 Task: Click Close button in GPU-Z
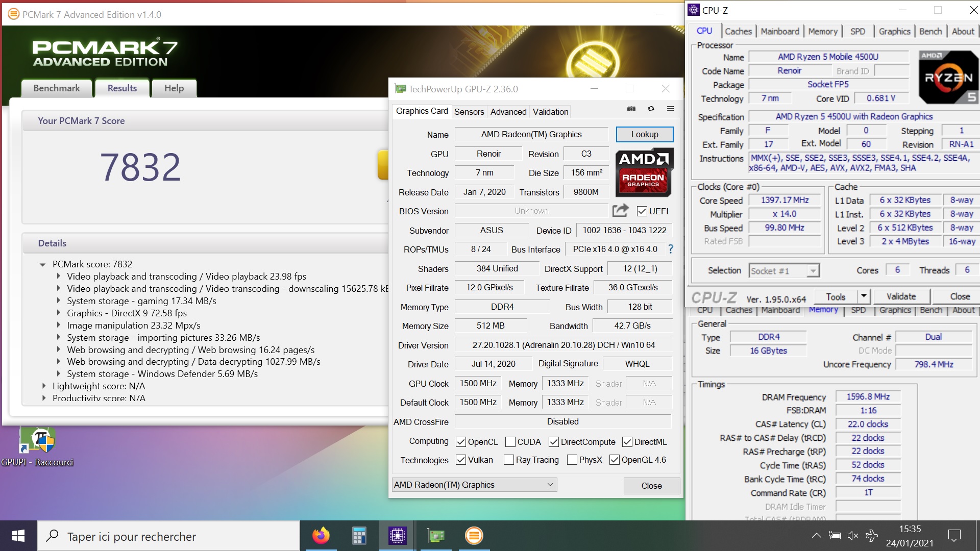[x=651, y=486]
